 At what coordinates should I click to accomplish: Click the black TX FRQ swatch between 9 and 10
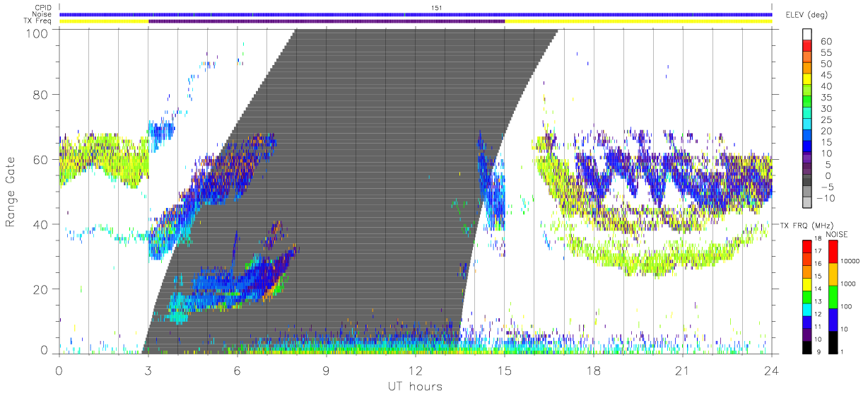click(x=807, y=347)
